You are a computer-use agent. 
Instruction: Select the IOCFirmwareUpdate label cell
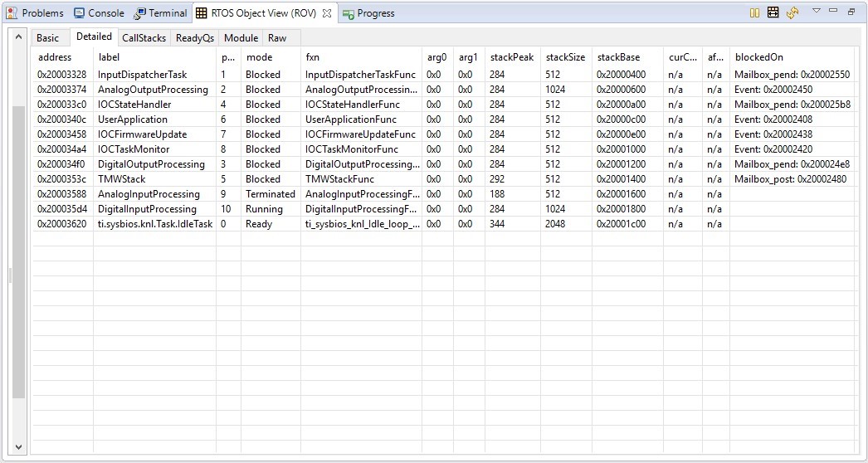tap(155, 134)
